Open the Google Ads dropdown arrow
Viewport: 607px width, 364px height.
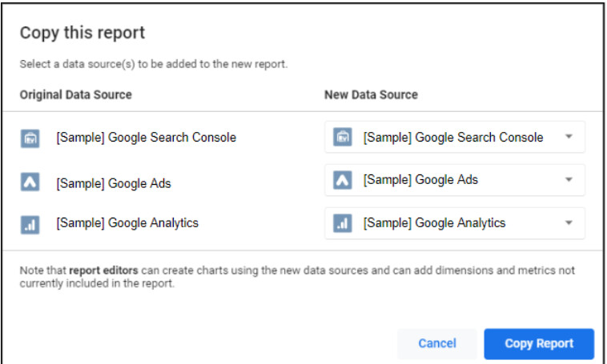(569, 180)
